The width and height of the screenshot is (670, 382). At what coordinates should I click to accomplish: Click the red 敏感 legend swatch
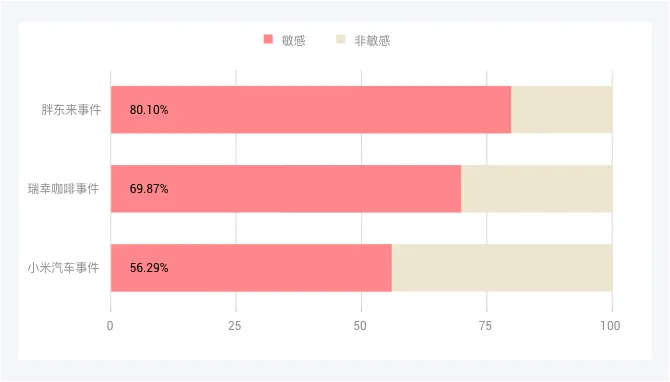click(x=268, y=39)
